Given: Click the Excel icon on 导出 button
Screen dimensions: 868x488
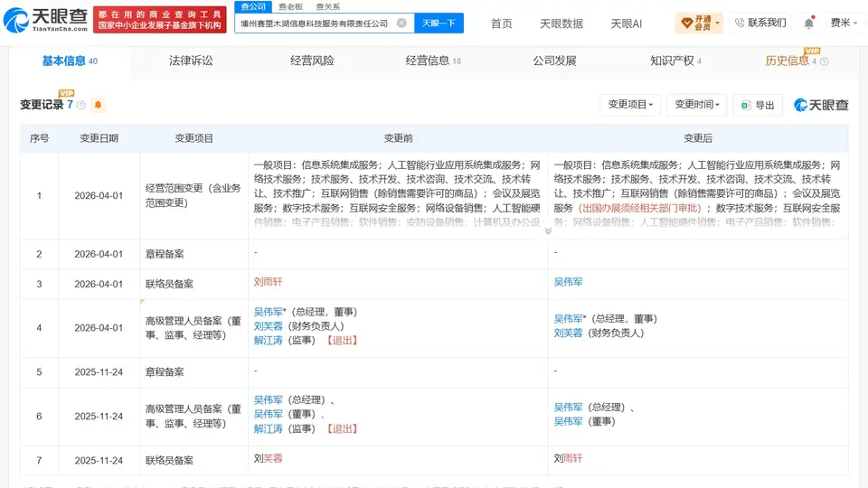Looking at the screenshot, I should [x=746, y=105].
